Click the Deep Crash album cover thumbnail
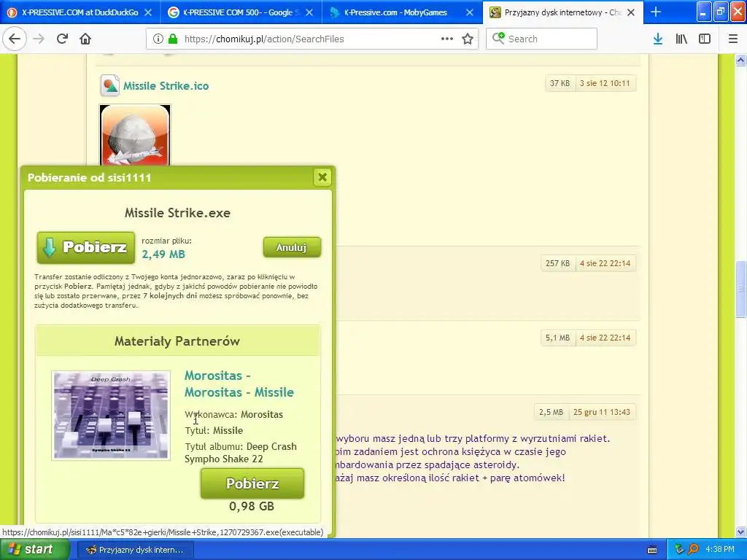Screen dimensions: 747x560 click(111, 416)
